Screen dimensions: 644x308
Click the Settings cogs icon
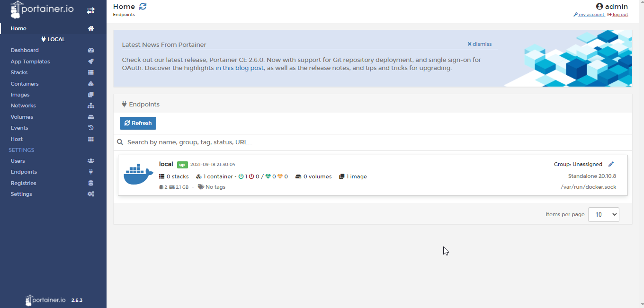coord(91,194)
